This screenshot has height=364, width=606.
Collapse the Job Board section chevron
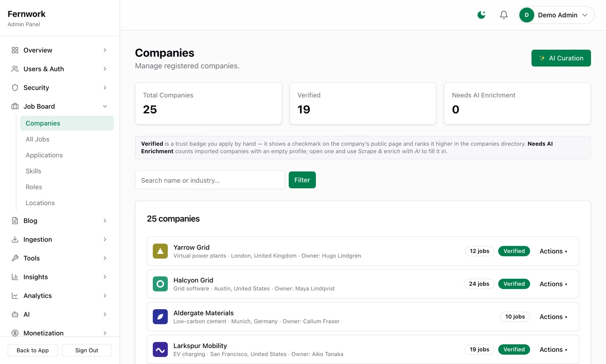105,106
